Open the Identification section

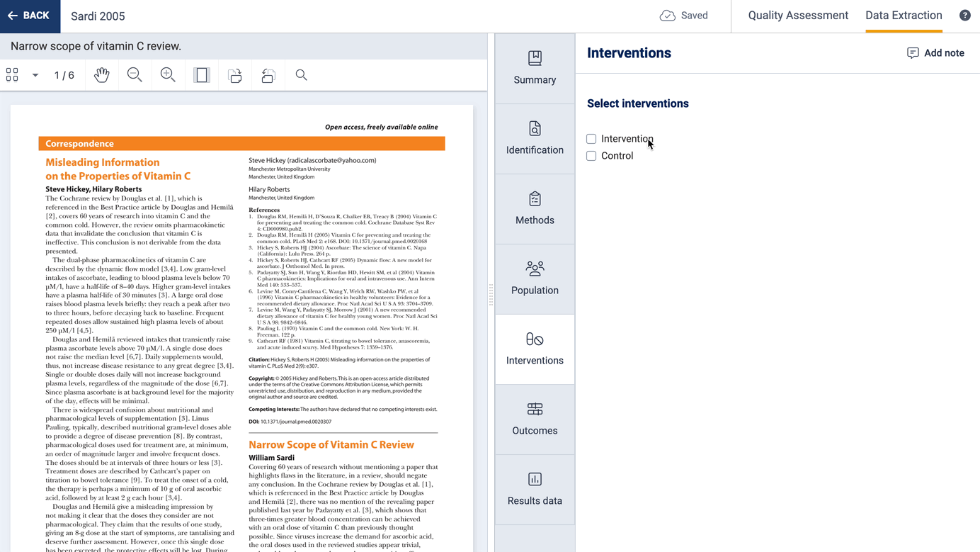535,138
